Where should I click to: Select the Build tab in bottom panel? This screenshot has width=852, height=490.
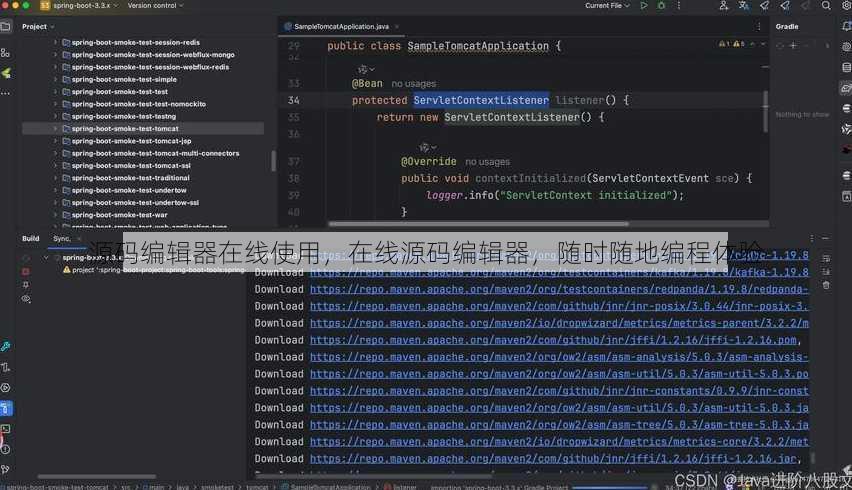30,238
